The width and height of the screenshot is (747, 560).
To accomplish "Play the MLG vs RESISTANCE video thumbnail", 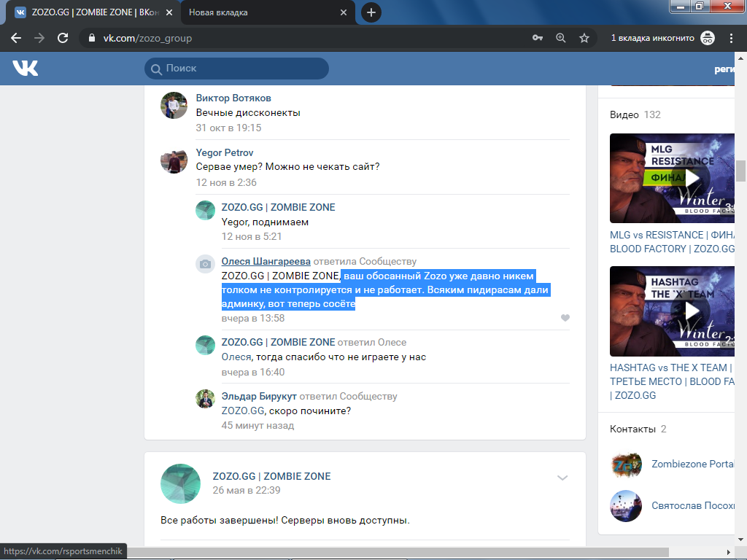I will 671,178.
